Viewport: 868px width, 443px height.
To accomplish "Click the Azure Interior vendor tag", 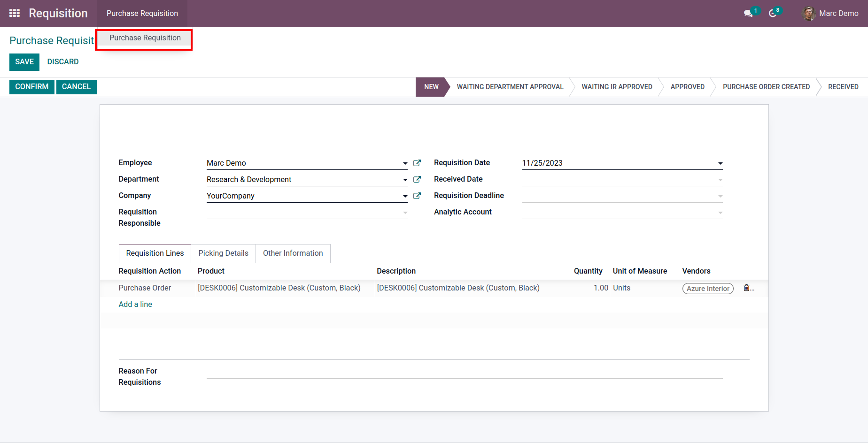I will point(708,289).
